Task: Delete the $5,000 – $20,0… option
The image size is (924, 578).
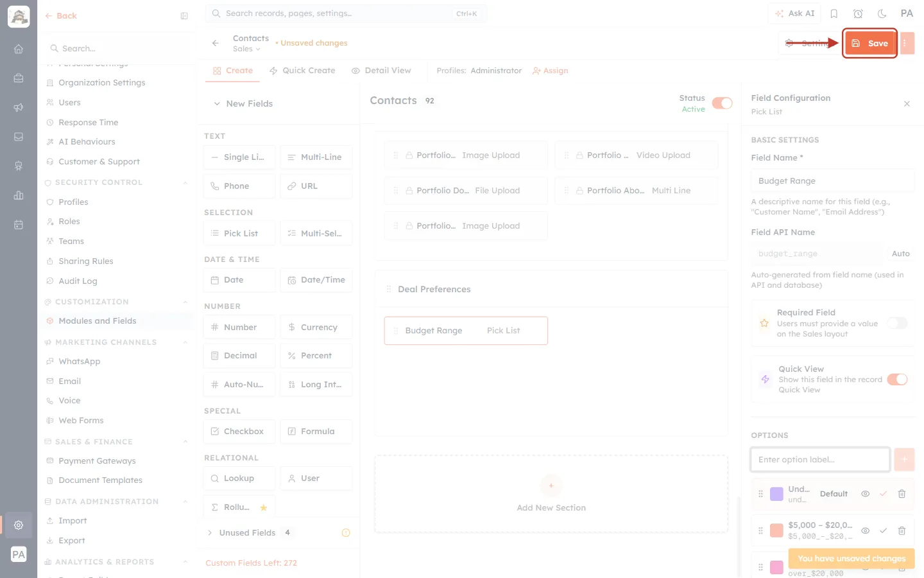Action: [902, 530]
